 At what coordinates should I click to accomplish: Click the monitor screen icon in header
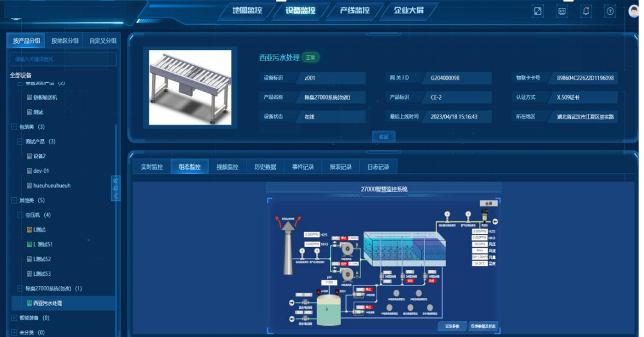(562, 11)
